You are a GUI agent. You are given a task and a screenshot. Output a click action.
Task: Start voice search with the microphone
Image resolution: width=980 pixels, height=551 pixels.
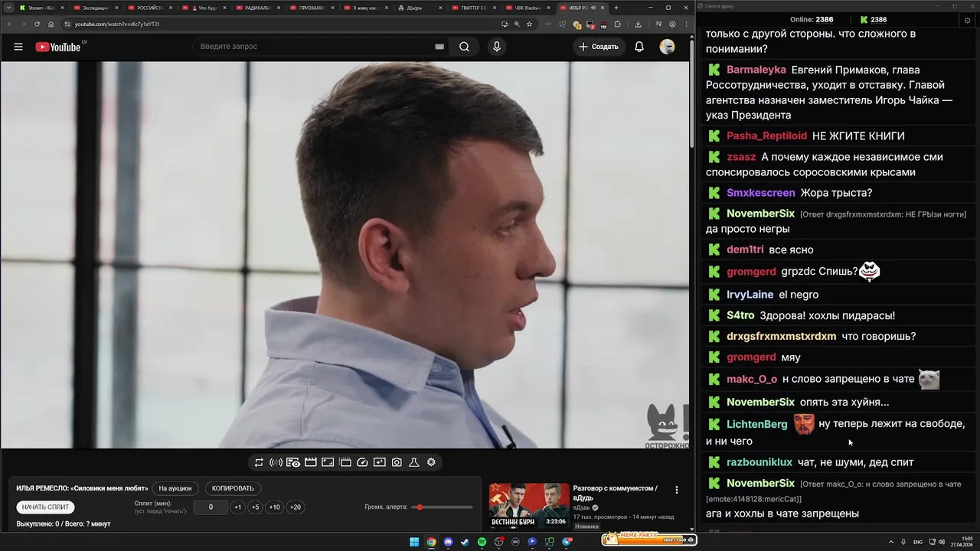click(497, 47)
